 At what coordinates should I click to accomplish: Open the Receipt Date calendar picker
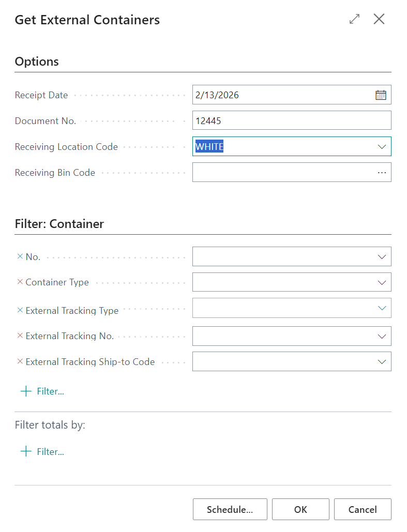pyautogui.click(x=381, y=95)
